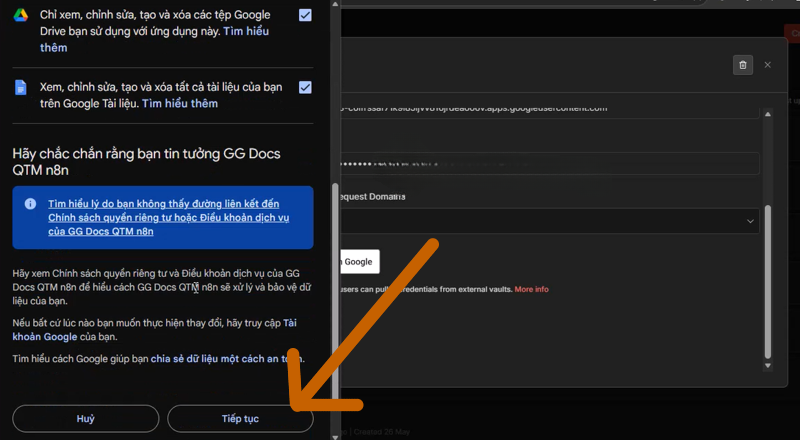Image resolution: width=800 pixels, height=440 pixels.
Task: Click the Tiếp tục button
Action: pos(240,419)
